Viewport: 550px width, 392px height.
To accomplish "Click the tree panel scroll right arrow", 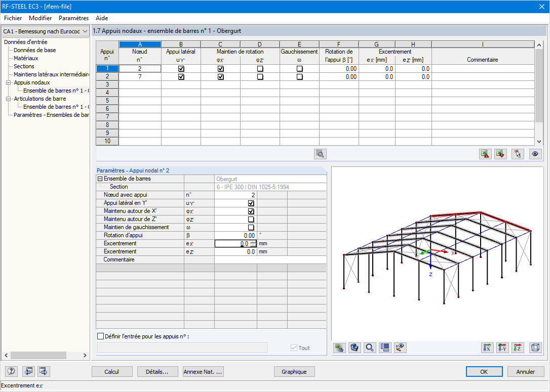I will 85,355.
